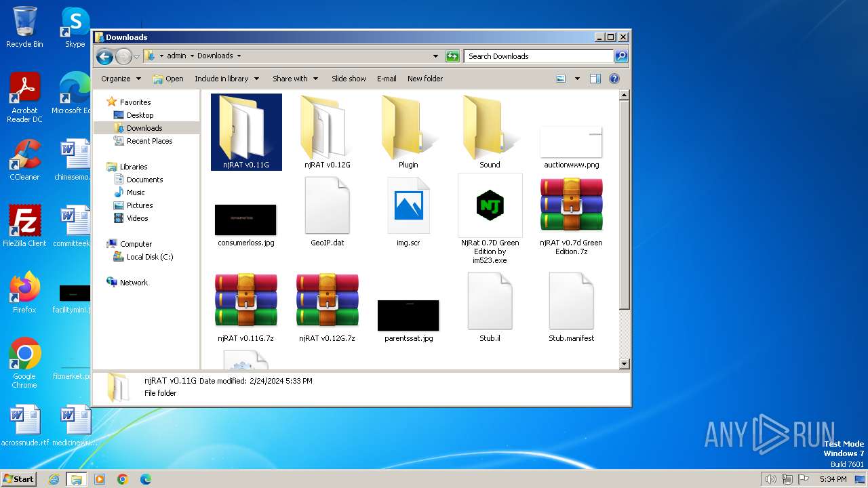The image size is (868, 488).
Task: Open Chrome from the taskbar
Action: [122, 479]
